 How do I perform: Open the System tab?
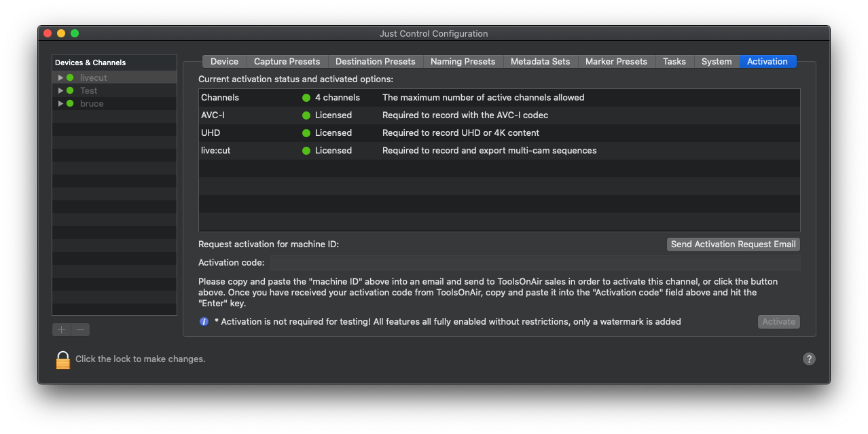click(x=717, y=61)
